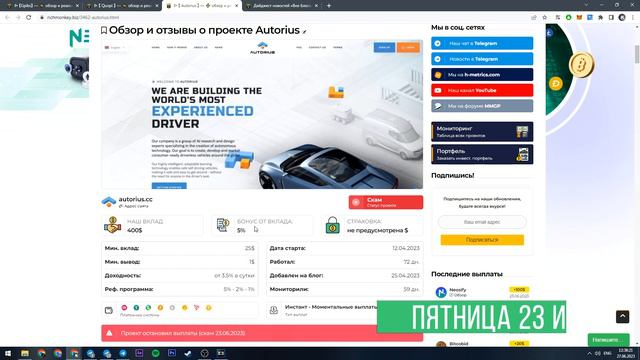Click the Autorius logo next to autorius.cc

pyautogui.click(x=109, y=202)
